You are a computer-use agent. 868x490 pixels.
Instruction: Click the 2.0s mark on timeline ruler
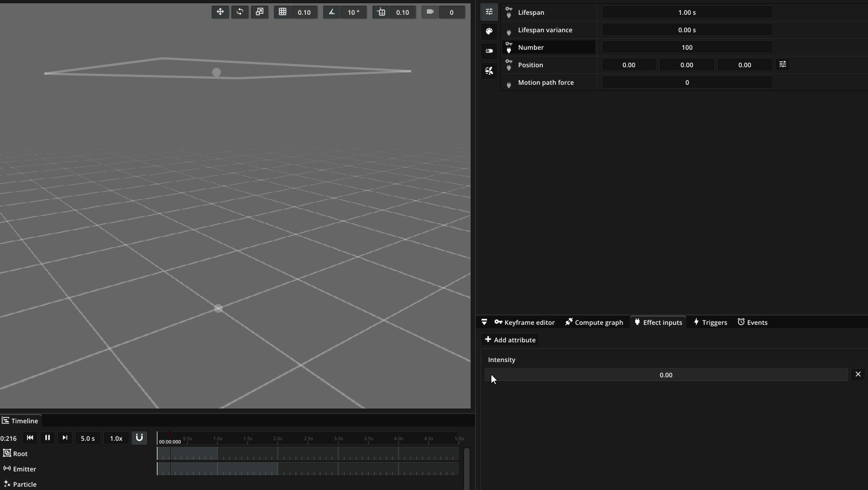click(x=278, y=439)
